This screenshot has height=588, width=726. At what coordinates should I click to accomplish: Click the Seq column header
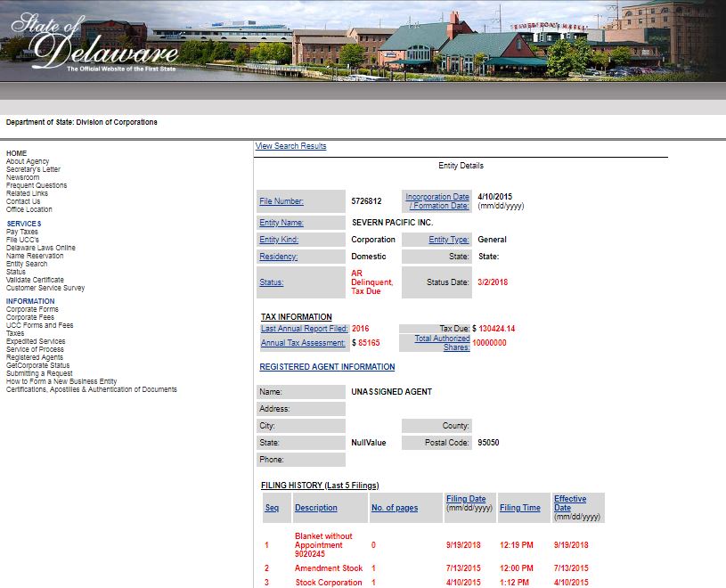click(x=272, y=508)
